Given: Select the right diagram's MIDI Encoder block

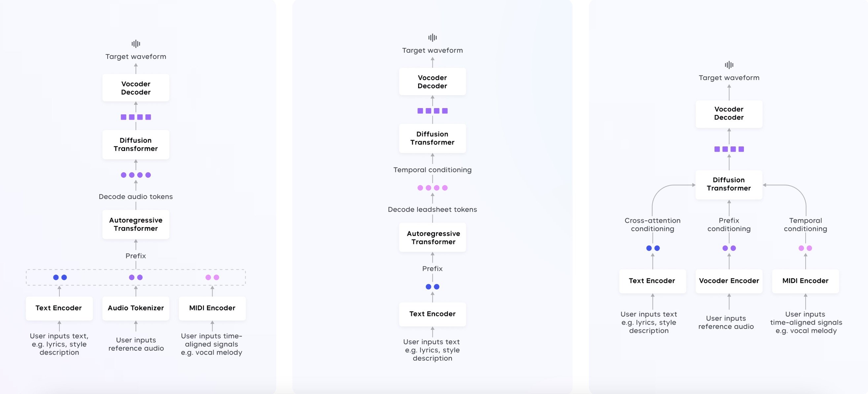Looking at the screenshot, I should pyautogui.click(x=805, y=281).
